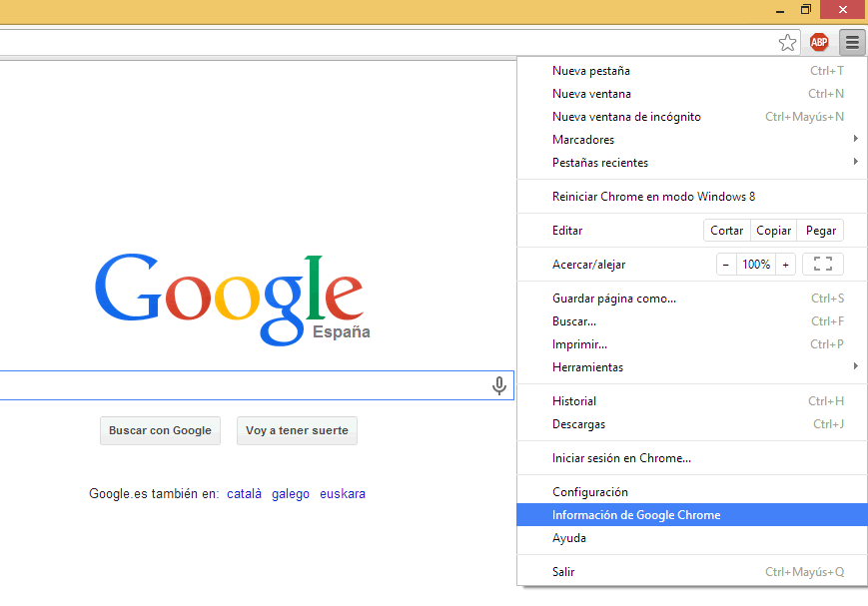Choose Imprimir... menu entry
Viewport: 868px width, 606px height.
[x=692, y=344]
